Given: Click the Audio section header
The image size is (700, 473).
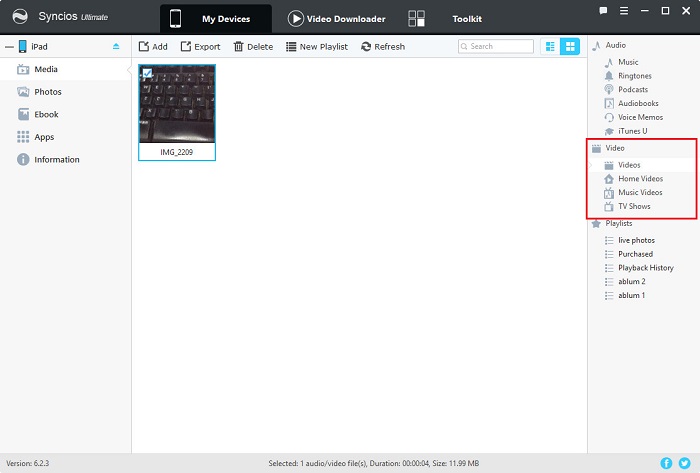Looking at the screenshot, I should coord(616,45).
